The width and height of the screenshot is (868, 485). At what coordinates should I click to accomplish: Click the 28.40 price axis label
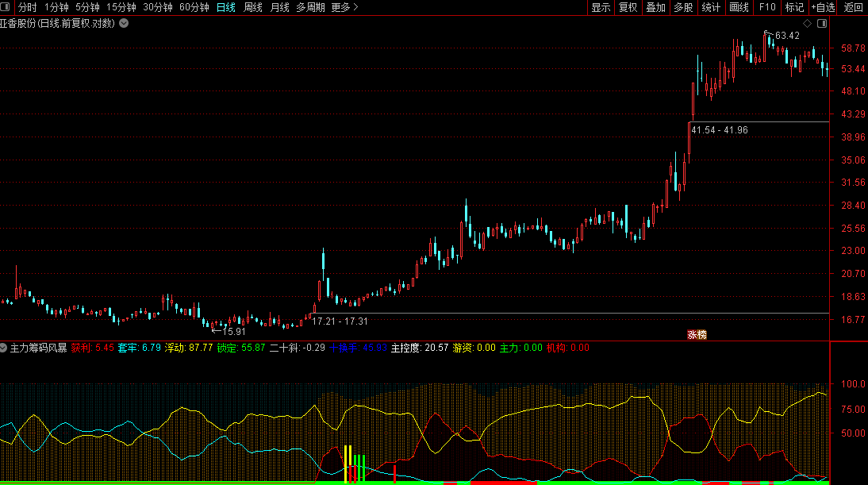[853, 206]
